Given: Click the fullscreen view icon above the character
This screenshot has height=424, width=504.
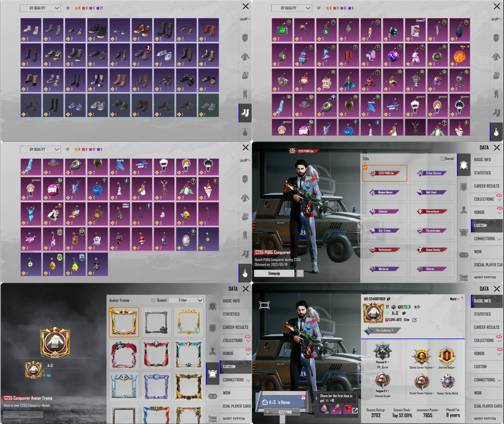Looking at the screenshot, I should pos(264,305).
